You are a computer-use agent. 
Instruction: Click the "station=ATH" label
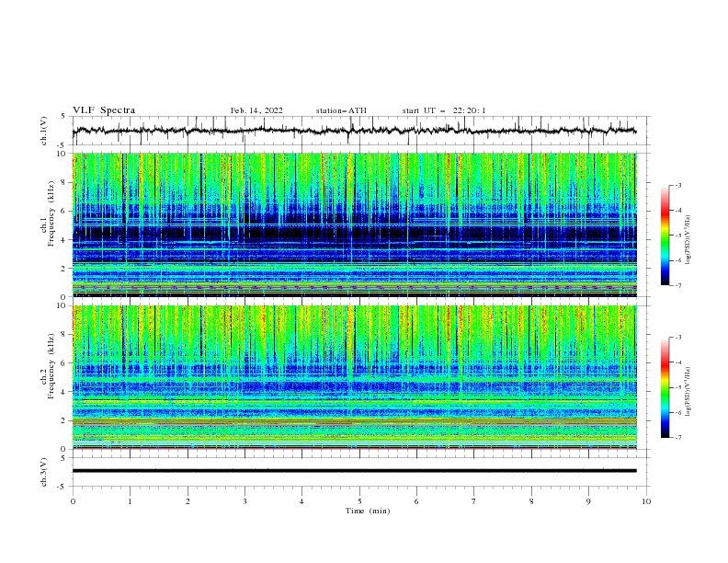coord(341,110)
